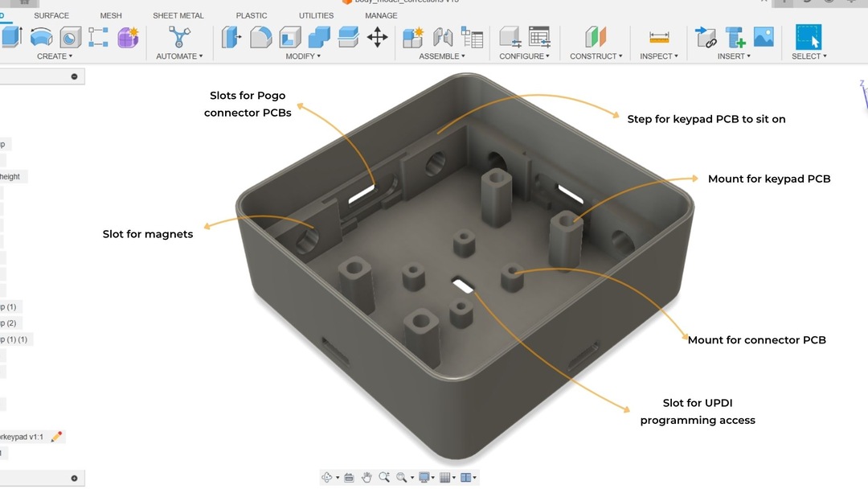Click the Configure model icon
This screenshot has width=868, height=489.
[x=510, y=37]
